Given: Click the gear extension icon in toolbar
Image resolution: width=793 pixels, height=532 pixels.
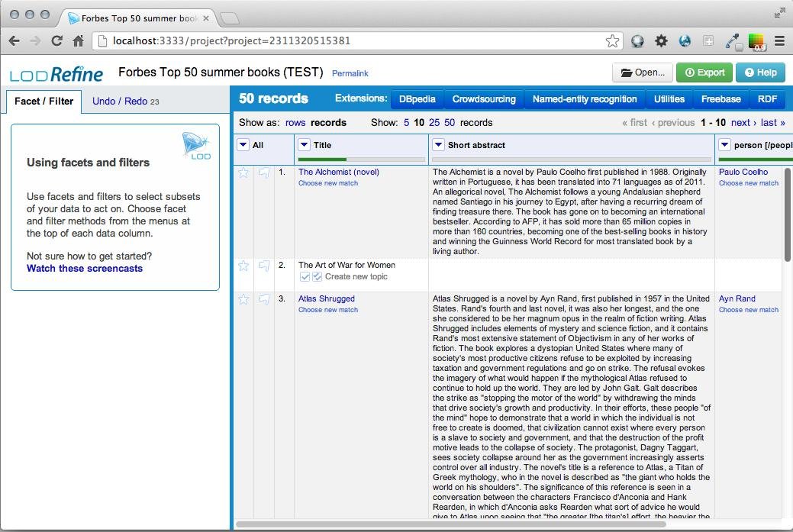Looking at the screenshot, I should pos(661,41).
